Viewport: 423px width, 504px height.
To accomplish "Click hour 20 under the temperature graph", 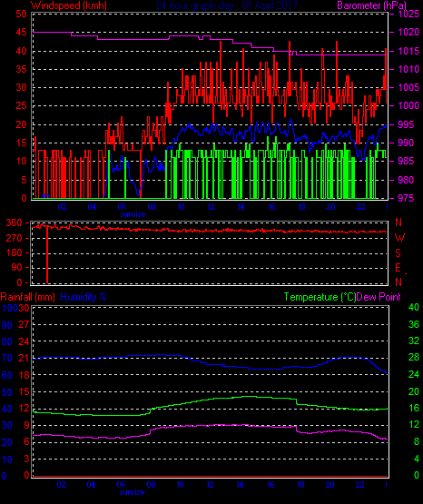I will (330, 485).
